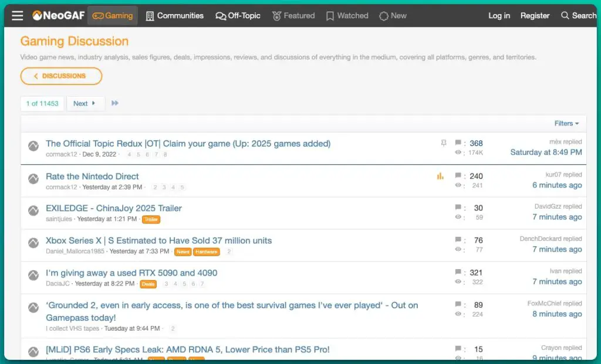The height and width of the screenshot is (364, 601).
Task: Jump to last page with double-arrow icon
Action: coord(115,104)
